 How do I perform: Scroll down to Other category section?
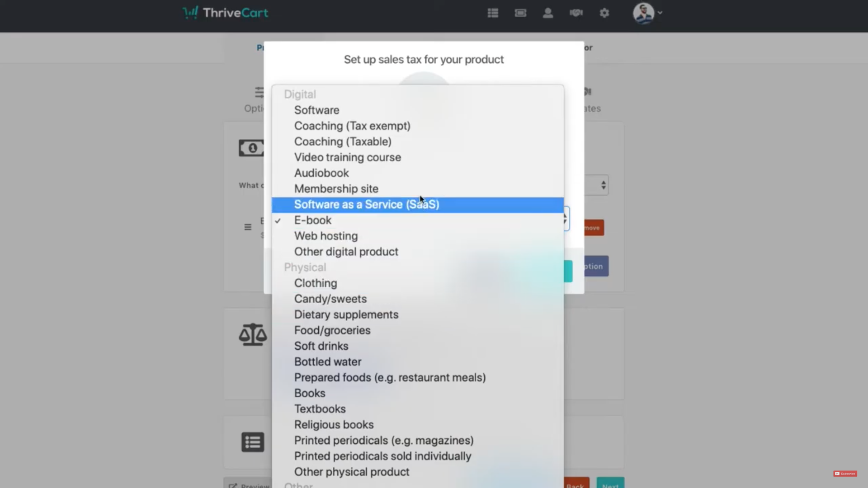point(300,485)
